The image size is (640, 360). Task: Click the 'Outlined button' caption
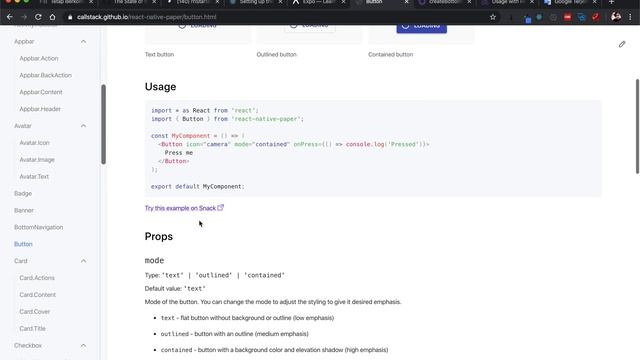coord(276,54)
